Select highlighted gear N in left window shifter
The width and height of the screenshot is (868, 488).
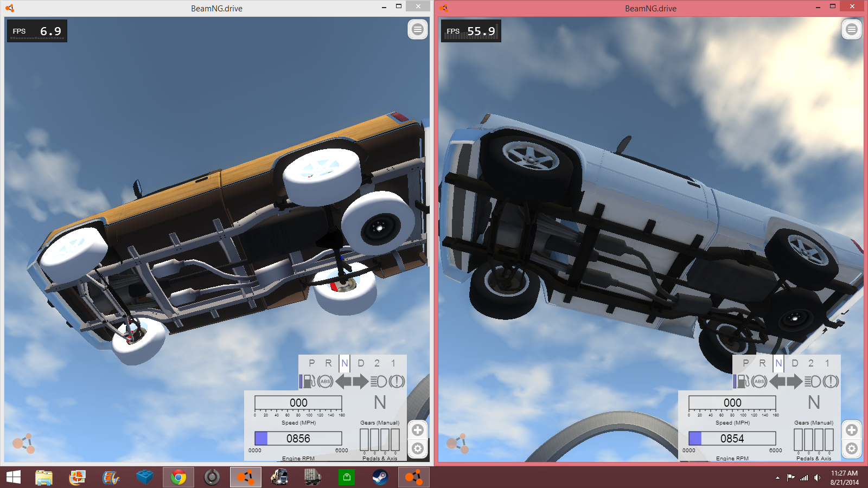click(x=344, y=363)
